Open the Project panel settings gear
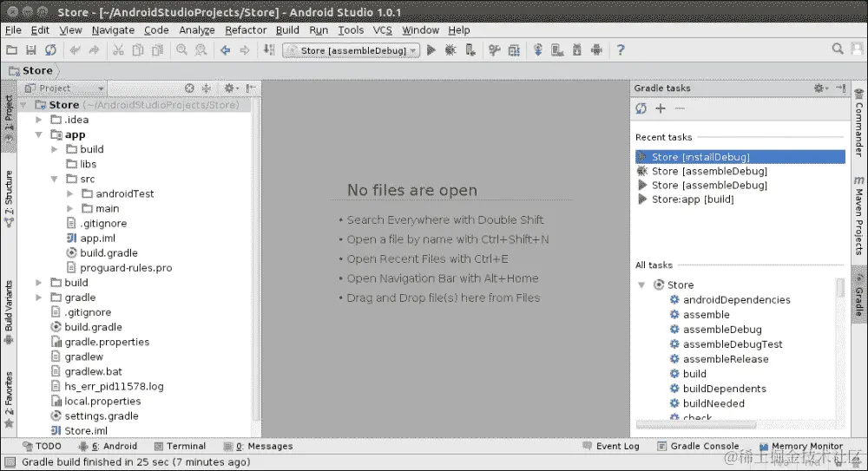Screen dimensions: 868x471 pos(231,88)
